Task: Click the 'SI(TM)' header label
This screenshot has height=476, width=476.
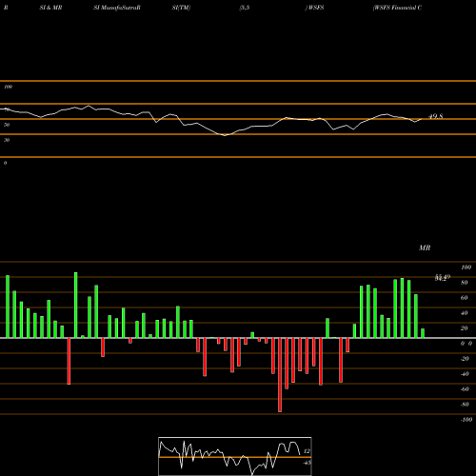Action: tap(181, 8)
